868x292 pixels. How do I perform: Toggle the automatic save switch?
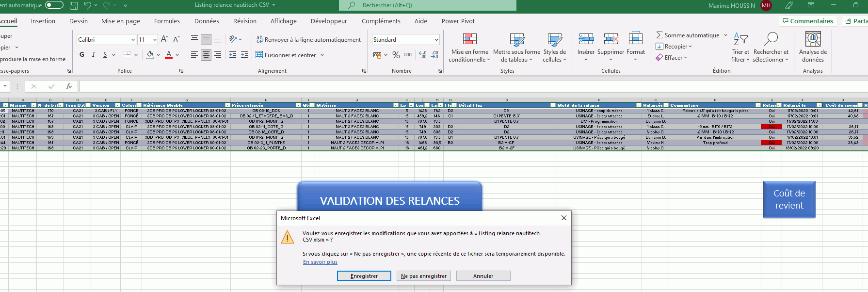click(54, 5)
